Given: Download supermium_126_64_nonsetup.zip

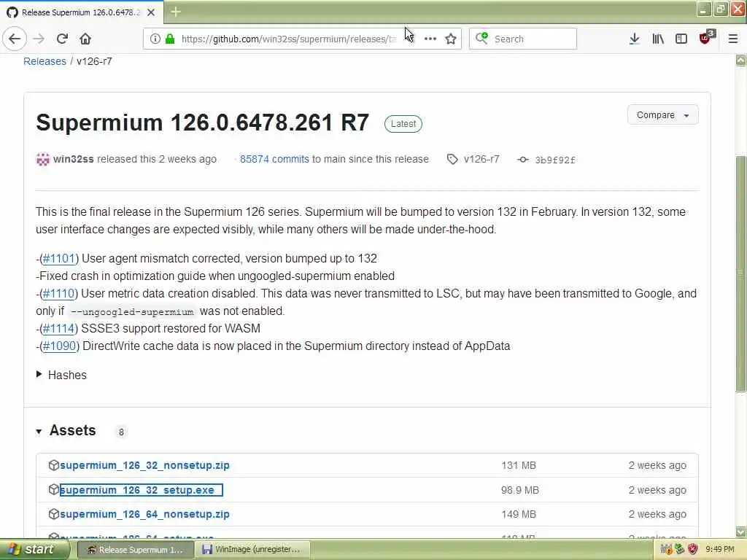Looking at the screenshot, I should 145,514.
